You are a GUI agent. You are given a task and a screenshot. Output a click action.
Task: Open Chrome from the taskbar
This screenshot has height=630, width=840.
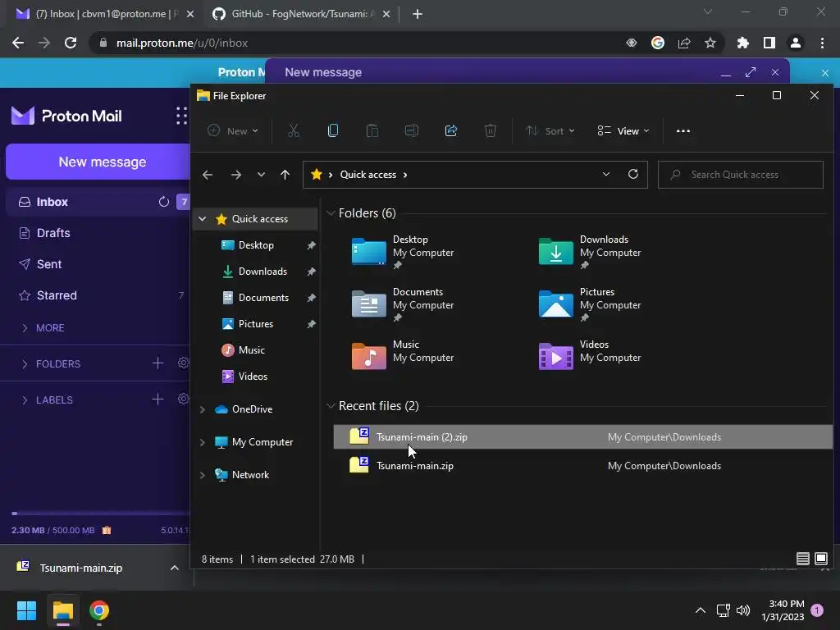(99, 610)
